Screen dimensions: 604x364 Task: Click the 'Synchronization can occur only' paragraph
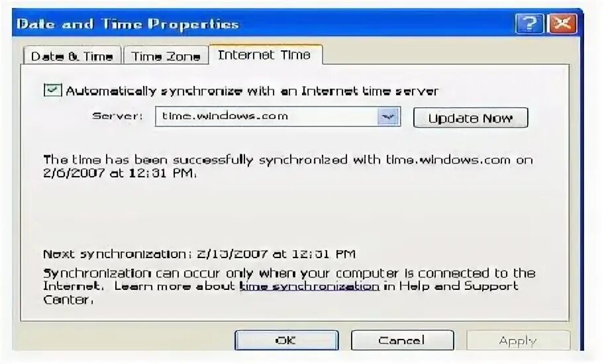click(289, 287)
